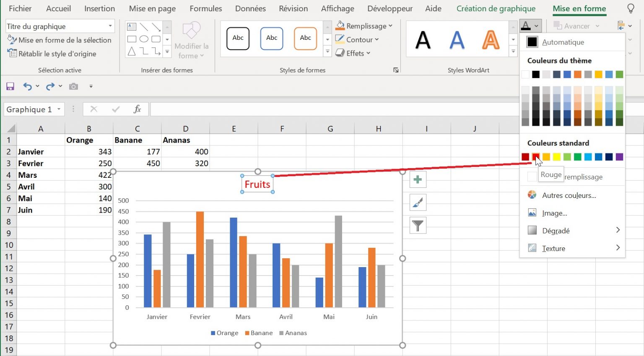Click the camera icon in quick access toolbar

pos(73,86)
